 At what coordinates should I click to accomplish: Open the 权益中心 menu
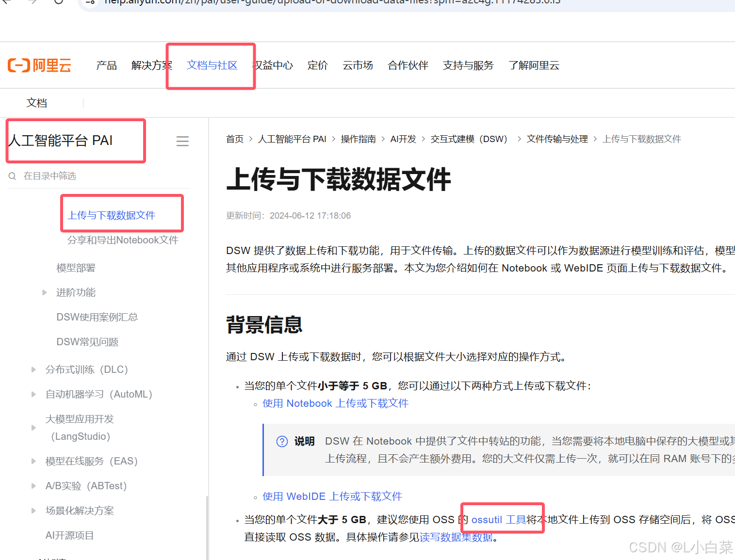273,65
